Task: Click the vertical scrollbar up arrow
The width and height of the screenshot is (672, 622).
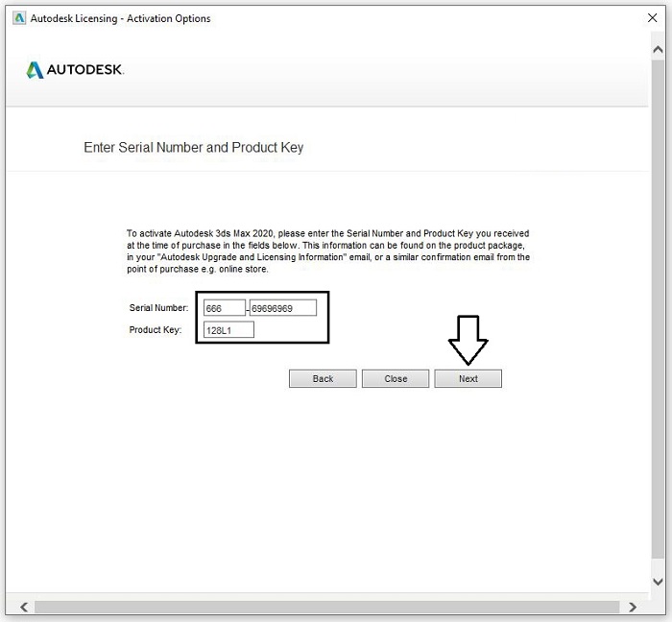Action: [658, 50]
